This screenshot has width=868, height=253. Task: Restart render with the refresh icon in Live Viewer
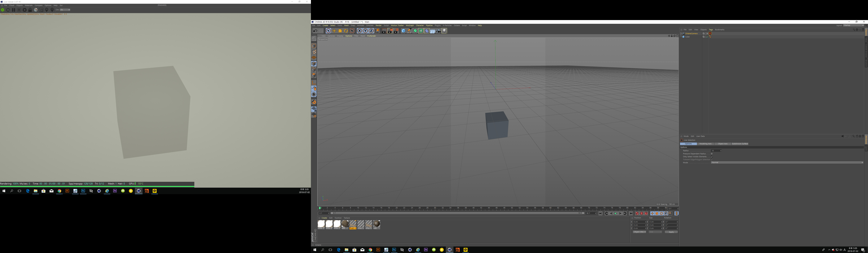click(8, 10)
